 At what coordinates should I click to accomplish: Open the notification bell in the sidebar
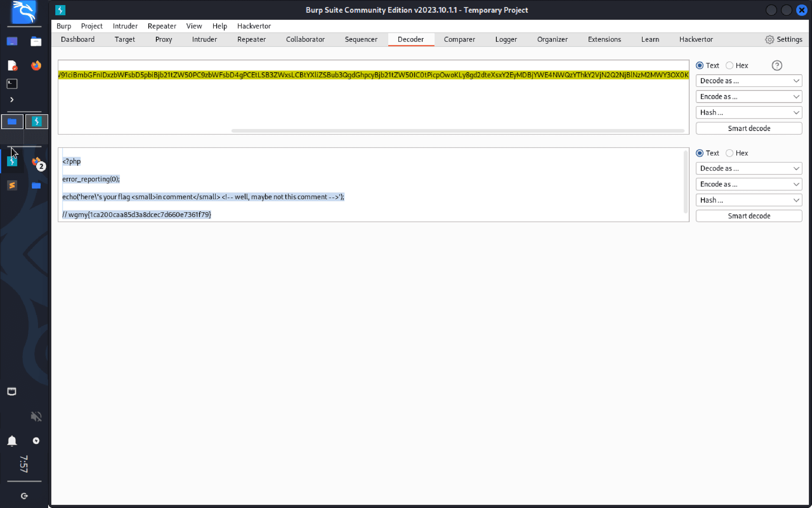pyautogui.click(x=12, y=441)
